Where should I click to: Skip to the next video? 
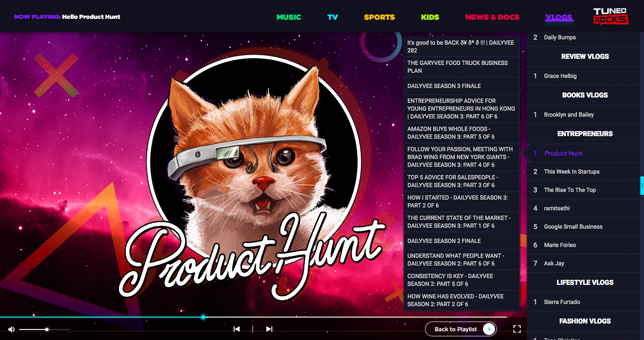tap(269, 329)
